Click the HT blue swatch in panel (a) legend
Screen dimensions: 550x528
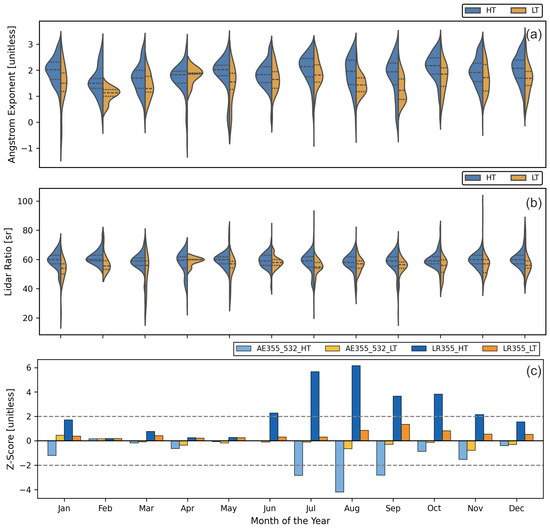[x=473, y=11]
